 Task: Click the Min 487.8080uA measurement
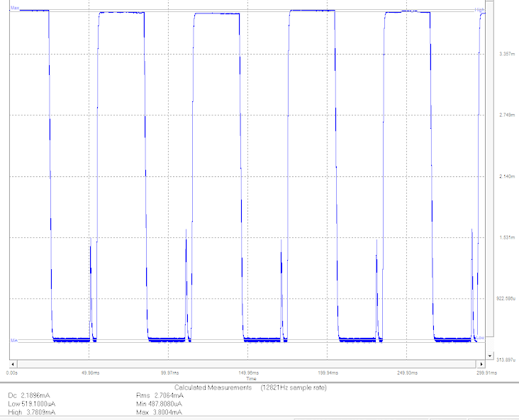tap(160, 404)
